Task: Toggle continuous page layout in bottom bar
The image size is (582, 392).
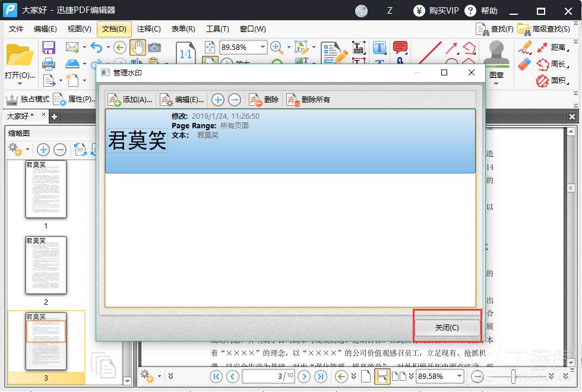Action: pyautogui.click(x=381, y=377)
